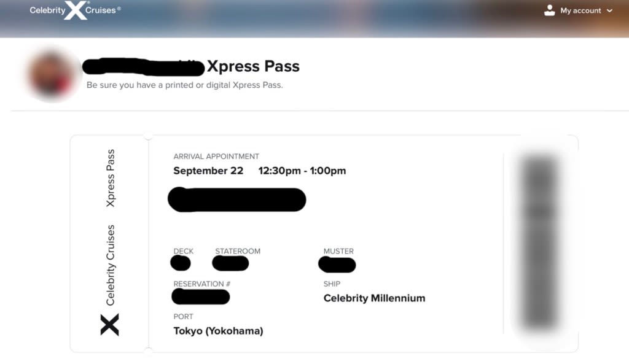The width and height of the screenshot is (629, 364).
Task: Select the September 22 arrival date
Action: pos(208,171)
